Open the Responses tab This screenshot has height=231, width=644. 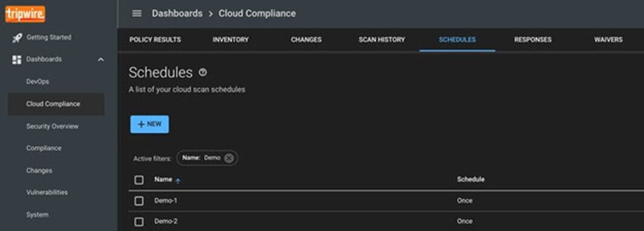(x=533, y=40)
